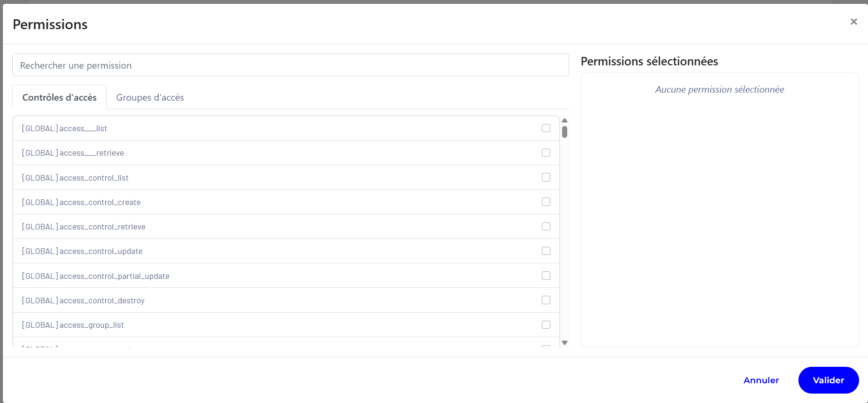This screenshot has height=403, width=868.
Task: Click the access_control_destroy permission row label
Action: pyautogui.click(x=83, y=300)
